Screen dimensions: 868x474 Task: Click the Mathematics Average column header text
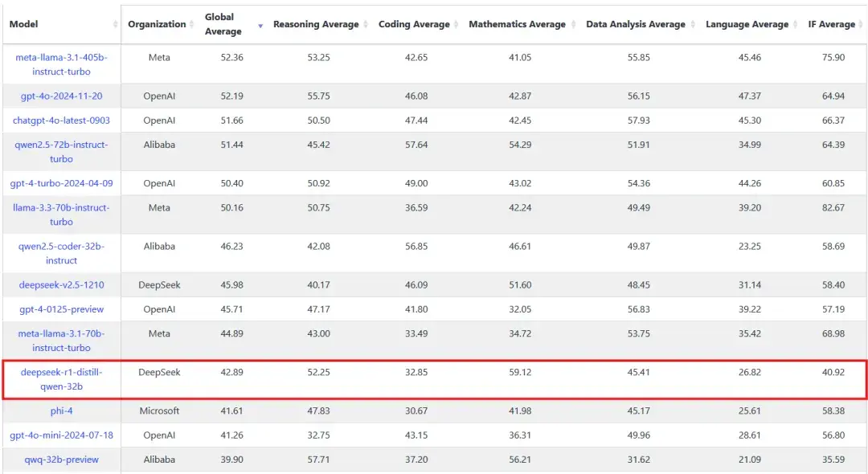coord(517,25)
